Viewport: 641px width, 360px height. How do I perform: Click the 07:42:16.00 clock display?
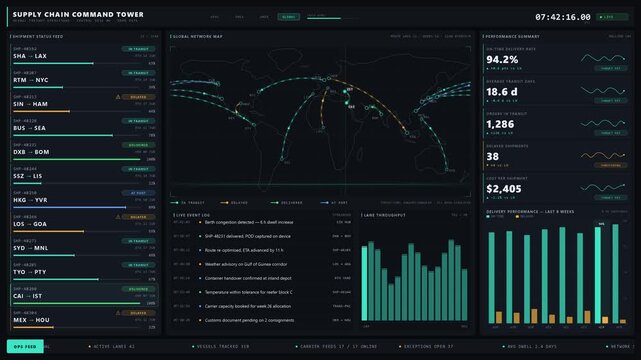pyautogui.click(x=563, y=17)
